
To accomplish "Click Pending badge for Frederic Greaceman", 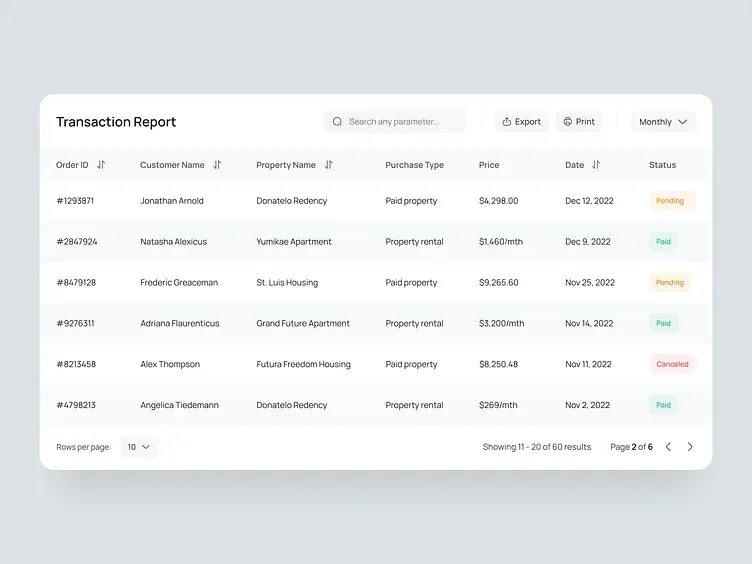I will (x=670, y=282).
